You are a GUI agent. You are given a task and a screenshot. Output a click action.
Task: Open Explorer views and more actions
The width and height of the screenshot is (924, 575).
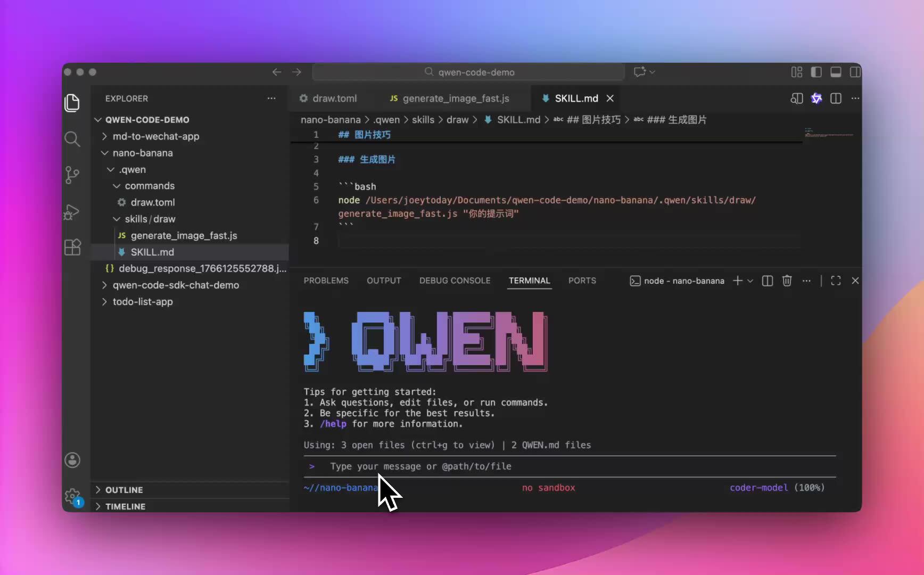click(271, 98)
